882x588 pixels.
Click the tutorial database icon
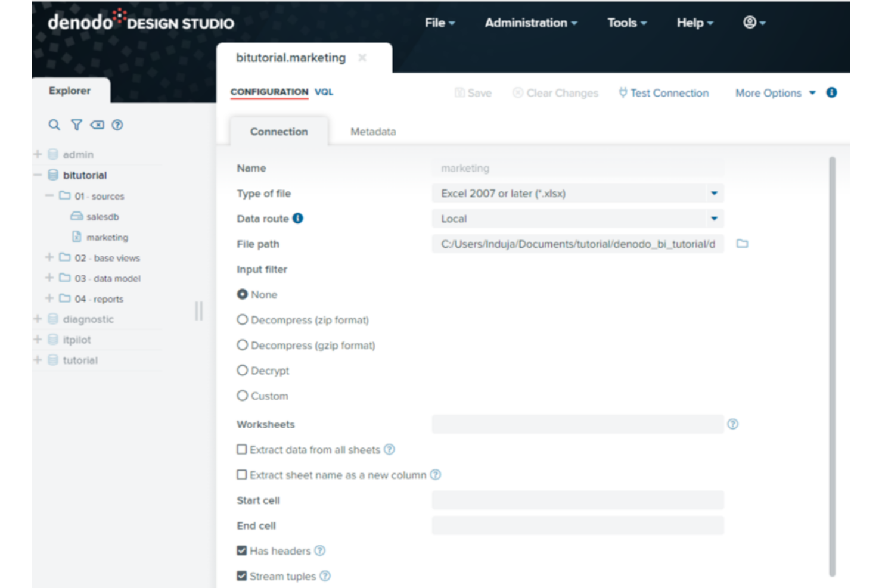53,360
